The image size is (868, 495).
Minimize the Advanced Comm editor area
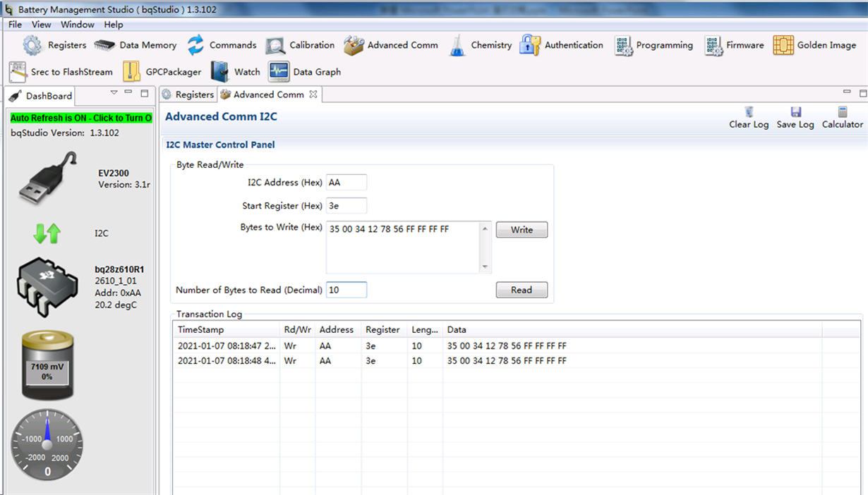[x=848, y=92]
